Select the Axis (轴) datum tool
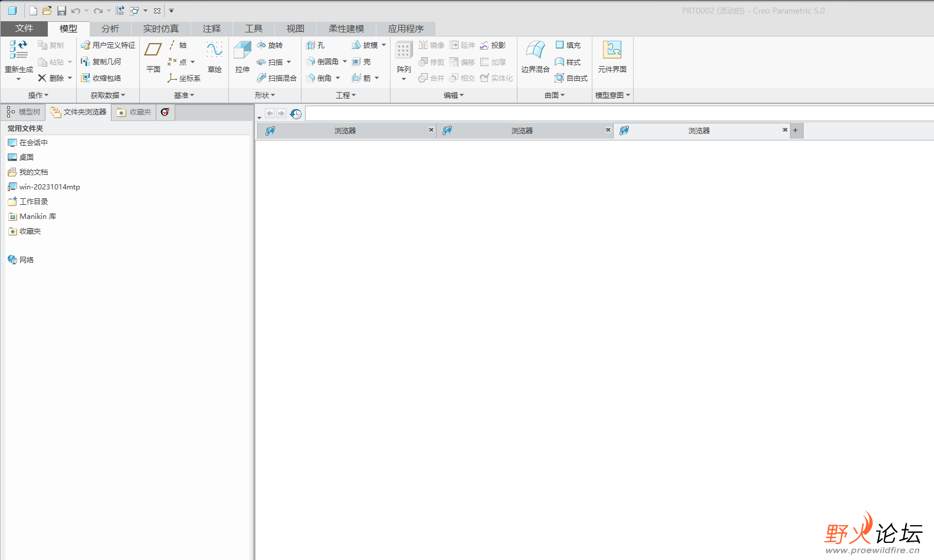The height and width of the screenshot is (560, 934). [x=178, y=45]
